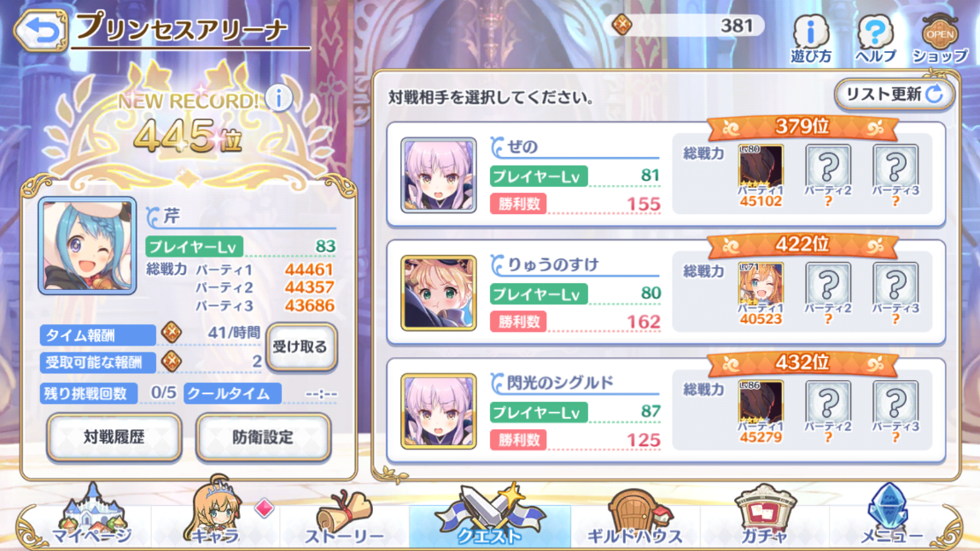Screen dimensions: 980x551
Task: Tap ぜの's party 1 leader thumbnail
Action: [761, 166]
